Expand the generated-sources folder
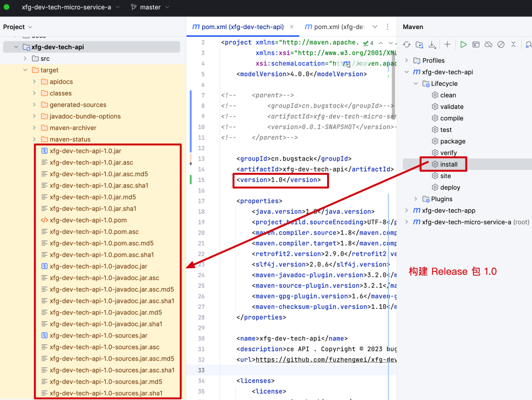The width and height of the screenshot is (532, 400). 34,105
